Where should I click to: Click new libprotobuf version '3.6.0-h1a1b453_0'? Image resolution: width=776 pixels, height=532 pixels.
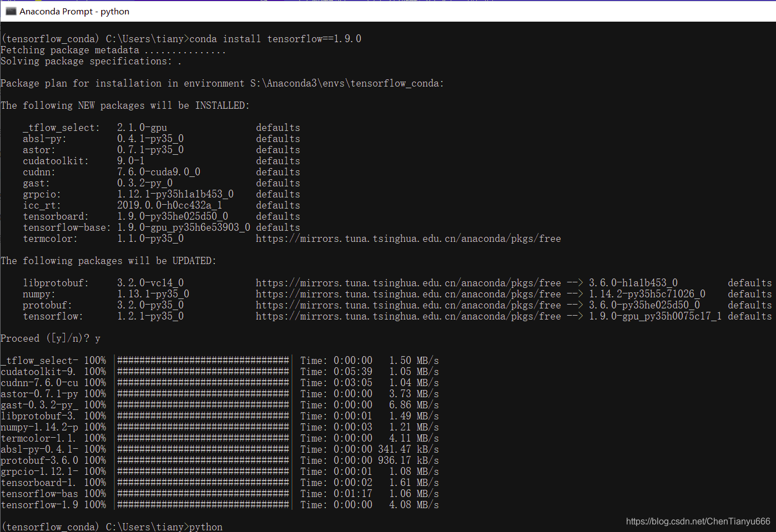[x=633, y=283]
